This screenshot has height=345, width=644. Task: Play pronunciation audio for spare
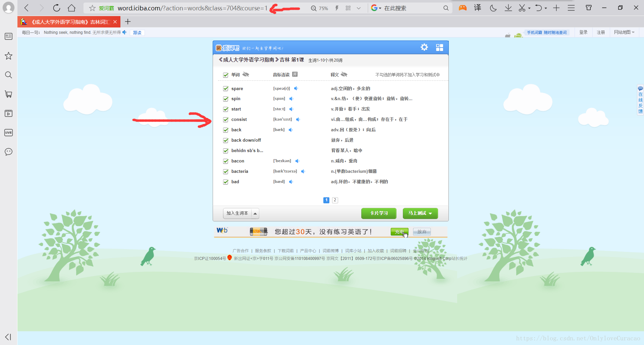[x=296, y=88]
